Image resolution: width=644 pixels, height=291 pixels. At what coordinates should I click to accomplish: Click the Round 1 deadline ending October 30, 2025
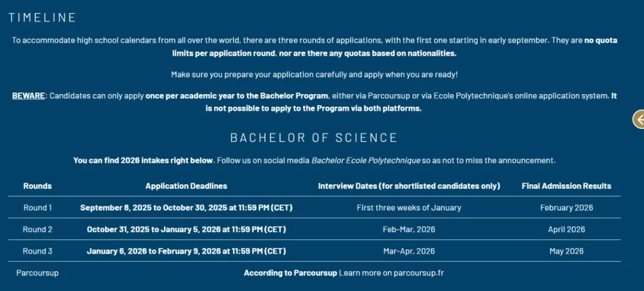pyautogui.click(x=186, y=208)
